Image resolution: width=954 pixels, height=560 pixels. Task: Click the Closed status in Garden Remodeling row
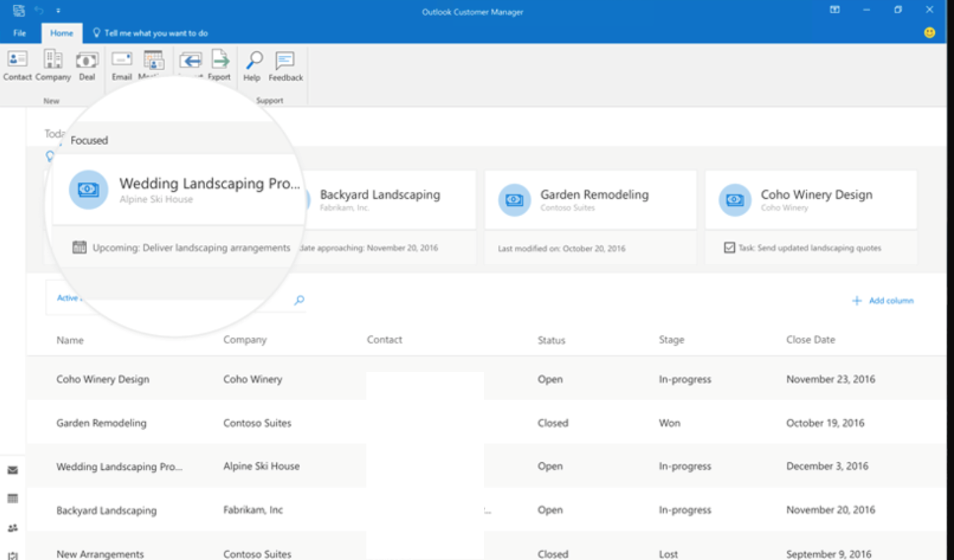pyautogui.click(x=552, y=423)
